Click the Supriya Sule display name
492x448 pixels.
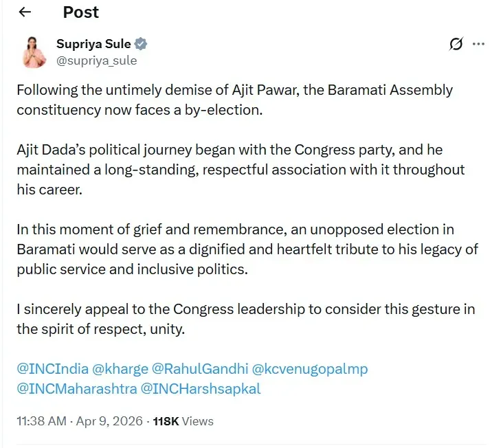93,45
